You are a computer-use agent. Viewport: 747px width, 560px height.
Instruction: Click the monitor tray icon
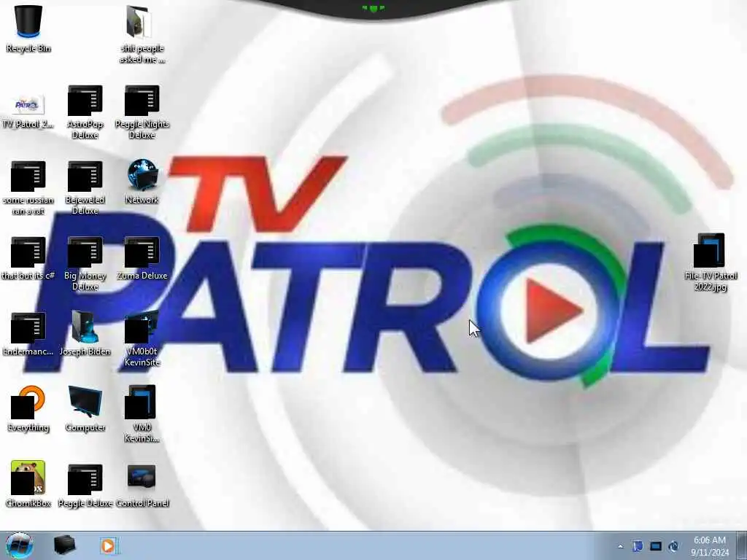pos(656,546)
